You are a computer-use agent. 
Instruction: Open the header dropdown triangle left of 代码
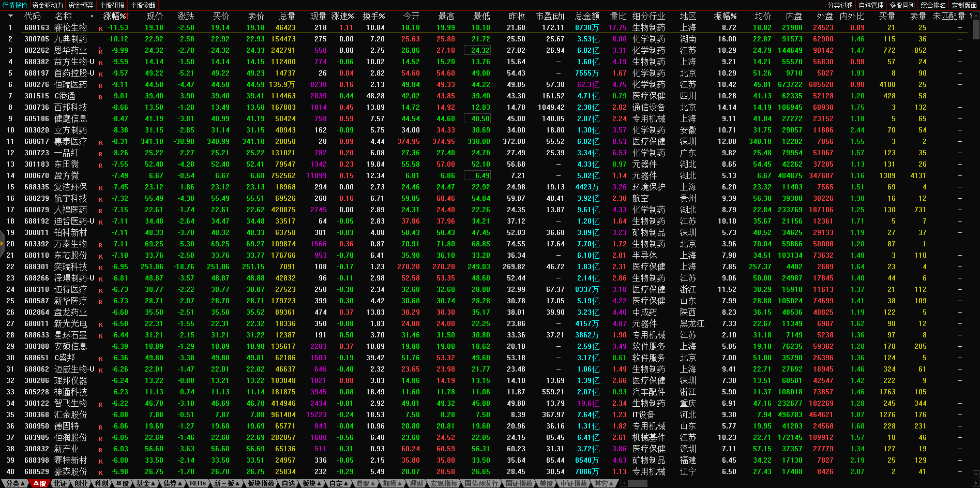coord(10,17)
